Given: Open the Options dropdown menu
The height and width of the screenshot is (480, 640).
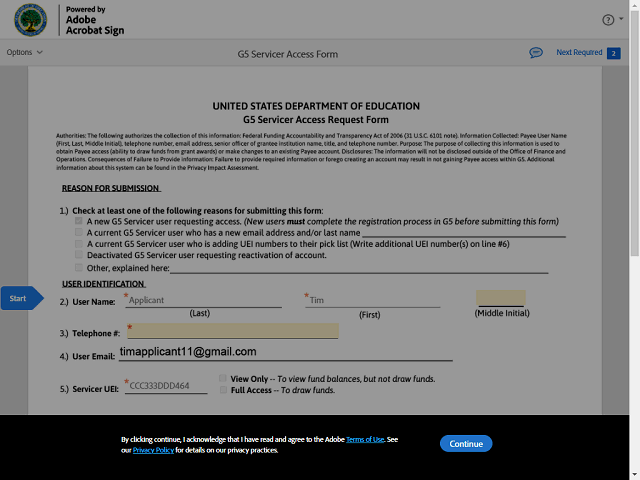Looking at the screenshot, I should pos(24,52).
